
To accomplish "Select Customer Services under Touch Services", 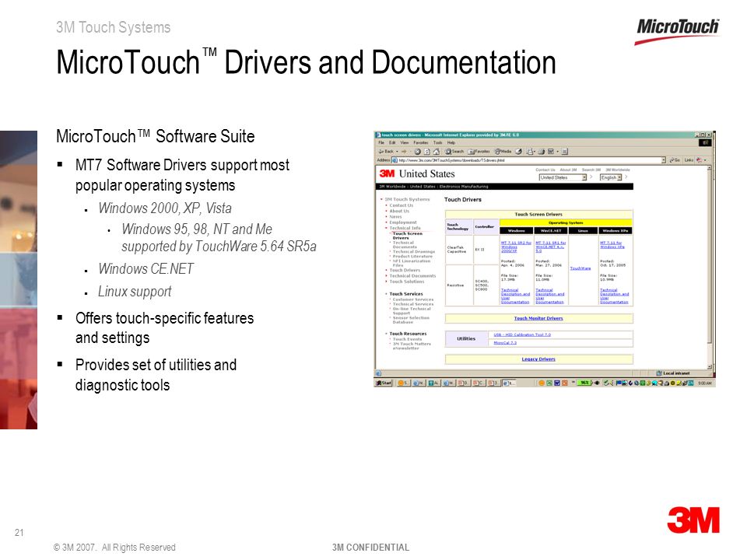I will 413,299.
